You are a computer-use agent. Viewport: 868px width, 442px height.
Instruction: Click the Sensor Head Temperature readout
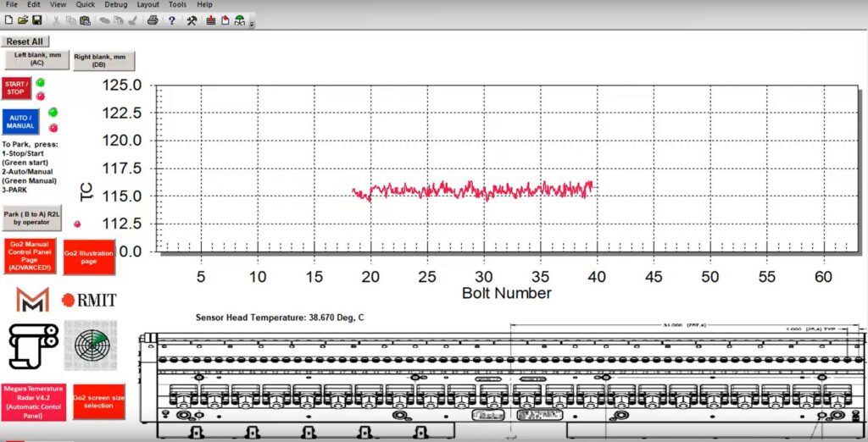pyautogui.click(x=280, y=318)
